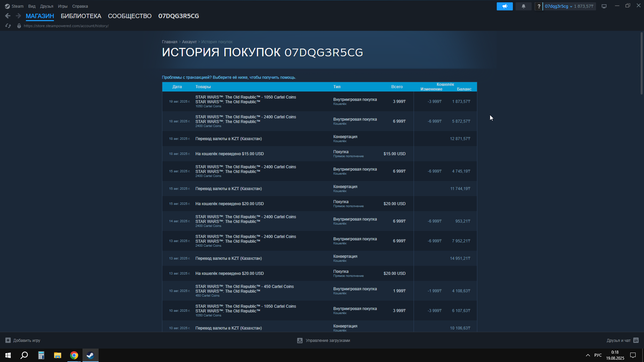Open the taskbar clock showing 0:18
This screenshot has height=362, width=644.
click(x=615, y=355)
